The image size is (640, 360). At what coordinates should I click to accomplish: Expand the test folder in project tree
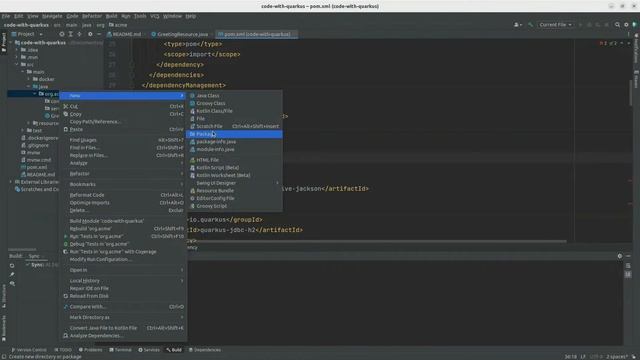pos(23,131)
